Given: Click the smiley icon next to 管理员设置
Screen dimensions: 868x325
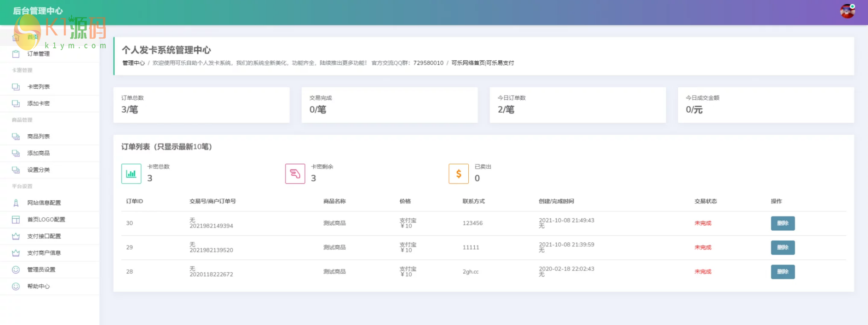Looking at the screenshot, I should (x=16, y=270).
